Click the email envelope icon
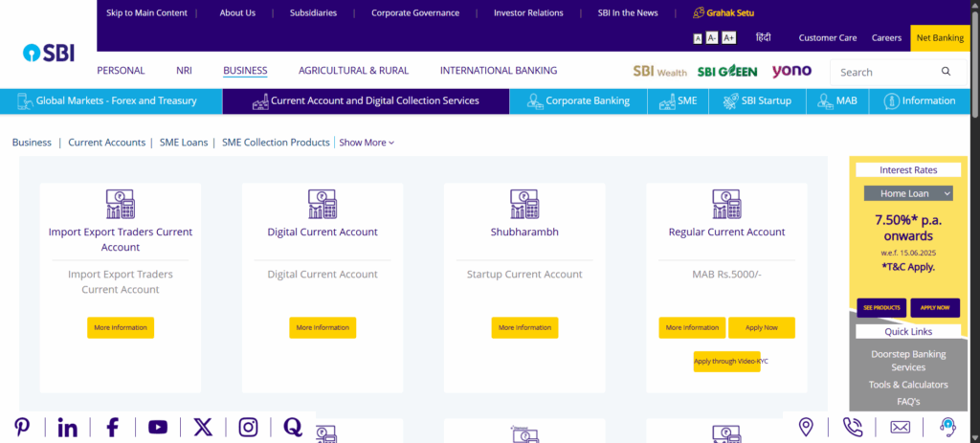 pos(900,428)
